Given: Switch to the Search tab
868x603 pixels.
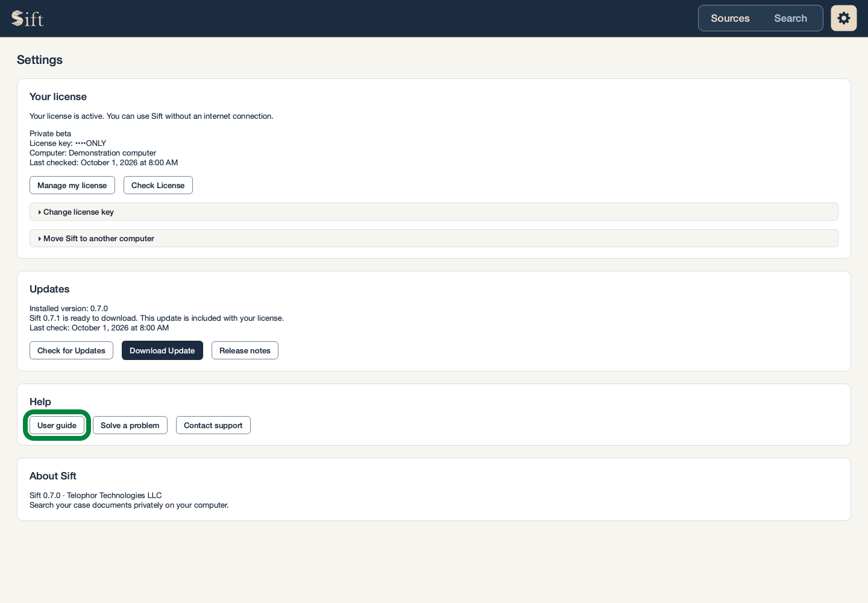Looking at the screenshot, I should [x=790, y=18].
